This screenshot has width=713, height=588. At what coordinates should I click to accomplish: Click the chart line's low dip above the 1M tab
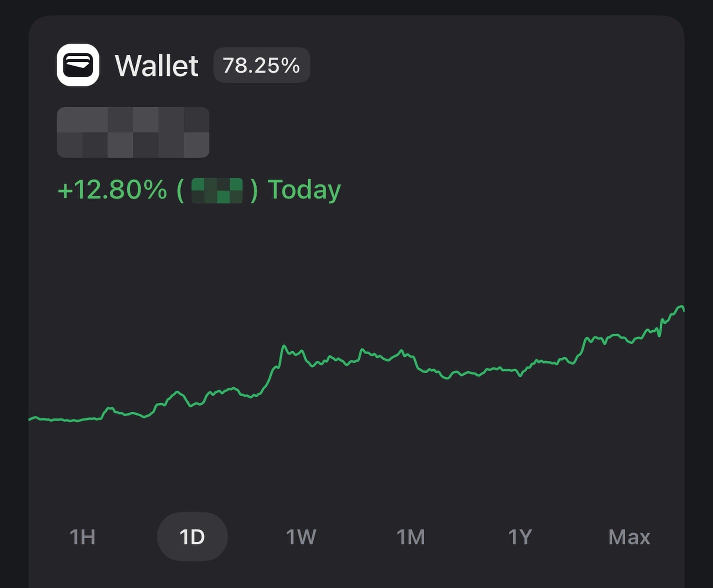pos(446,378)
